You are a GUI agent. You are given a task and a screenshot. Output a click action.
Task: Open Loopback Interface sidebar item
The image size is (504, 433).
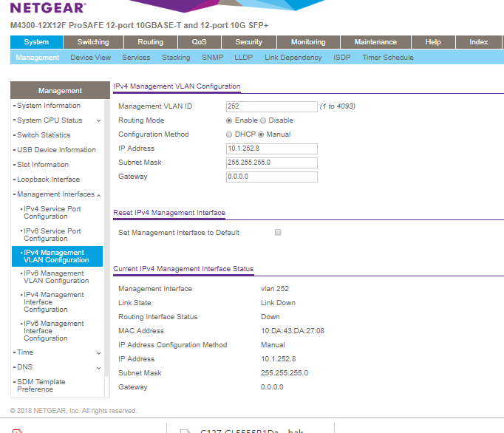click(48, 180)
